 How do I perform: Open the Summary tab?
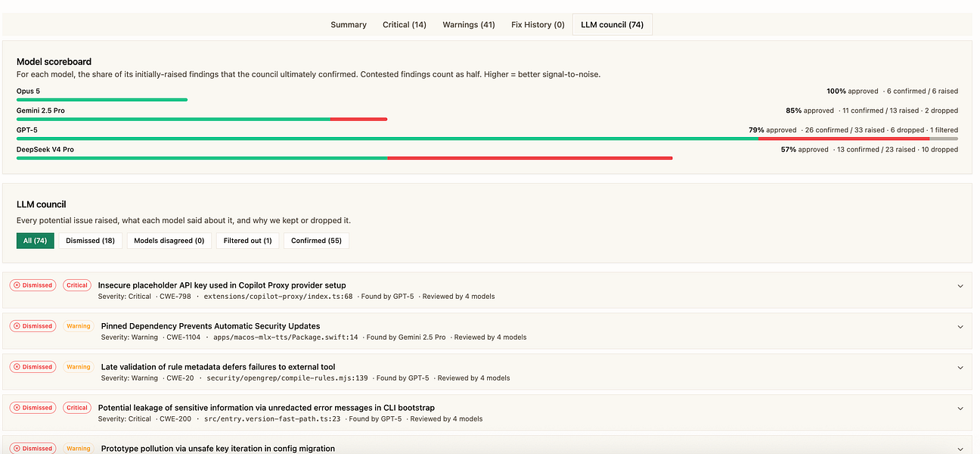(349, 25)
